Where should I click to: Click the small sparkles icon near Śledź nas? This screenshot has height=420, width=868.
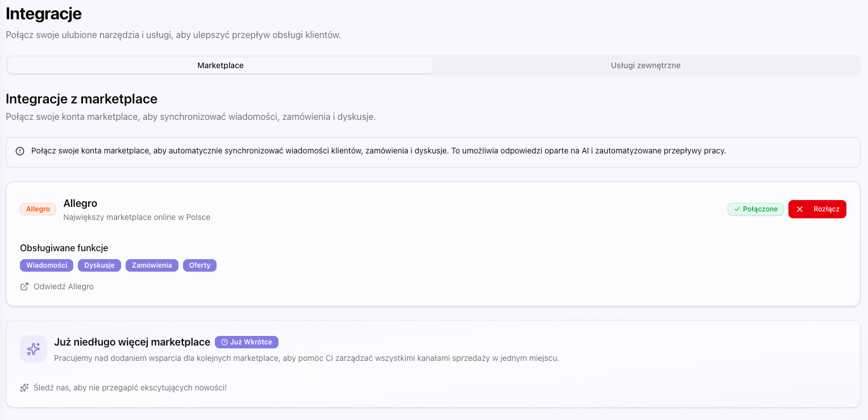(24, 388)
